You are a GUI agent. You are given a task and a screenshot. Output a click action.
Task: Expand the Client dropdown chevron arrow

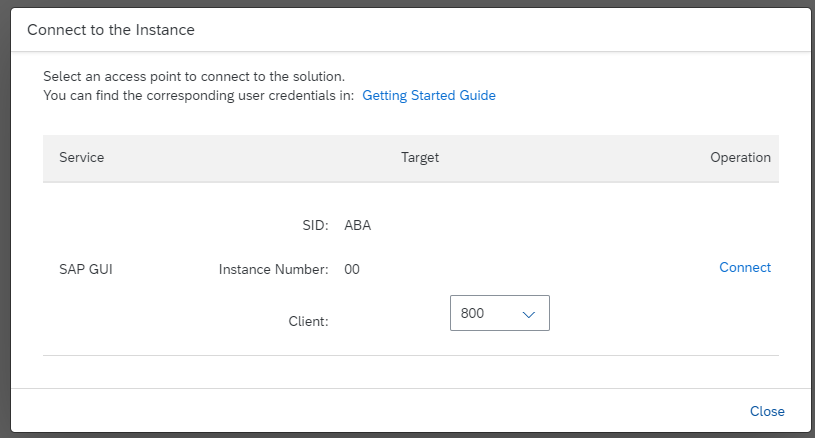pos(529,314)
